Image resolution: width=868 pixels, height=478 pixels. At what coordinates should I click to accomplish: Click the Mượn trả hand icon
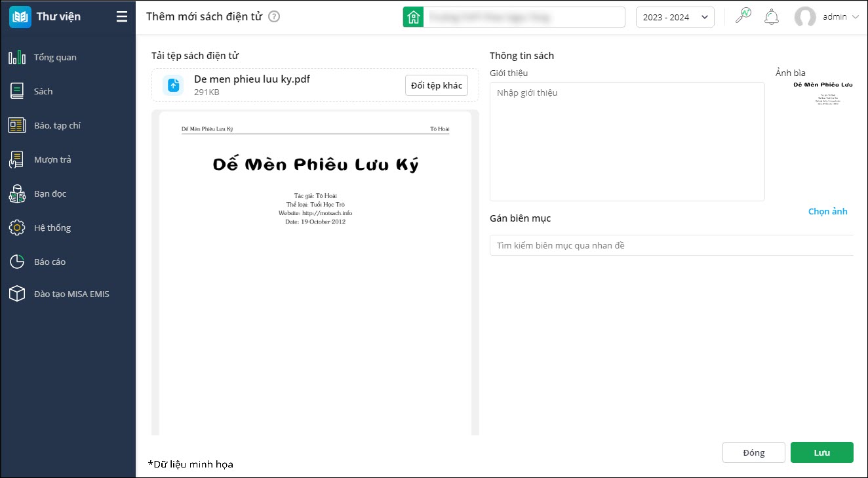[17, 159]
